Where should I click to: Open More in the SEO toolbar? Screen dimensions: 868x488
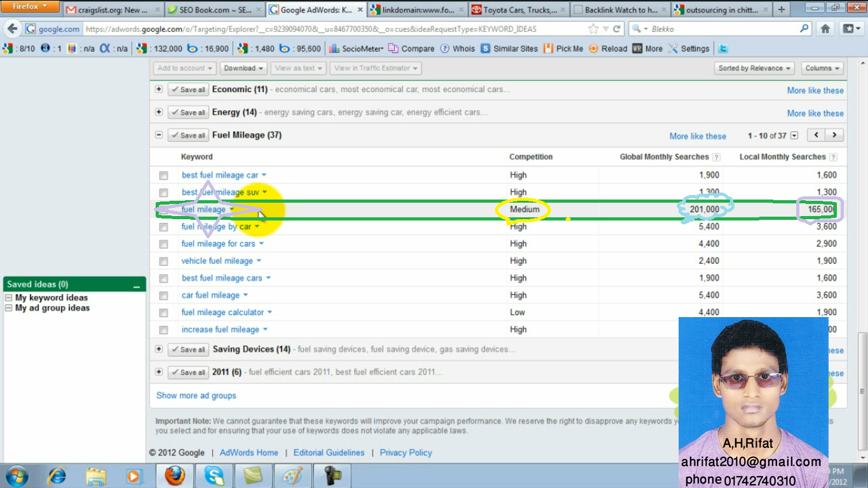pyautogui.click(x=648, y=49)
